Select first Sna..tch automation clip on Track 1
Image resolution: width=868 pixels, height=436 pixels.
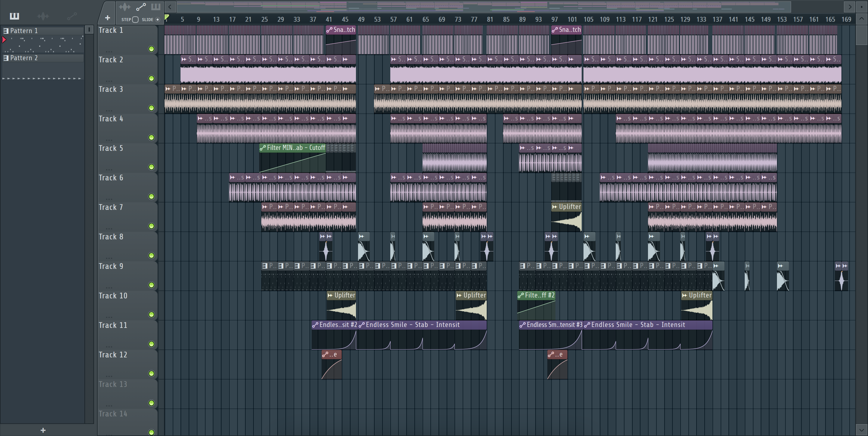pyautogui.click(x=341, y=40)
